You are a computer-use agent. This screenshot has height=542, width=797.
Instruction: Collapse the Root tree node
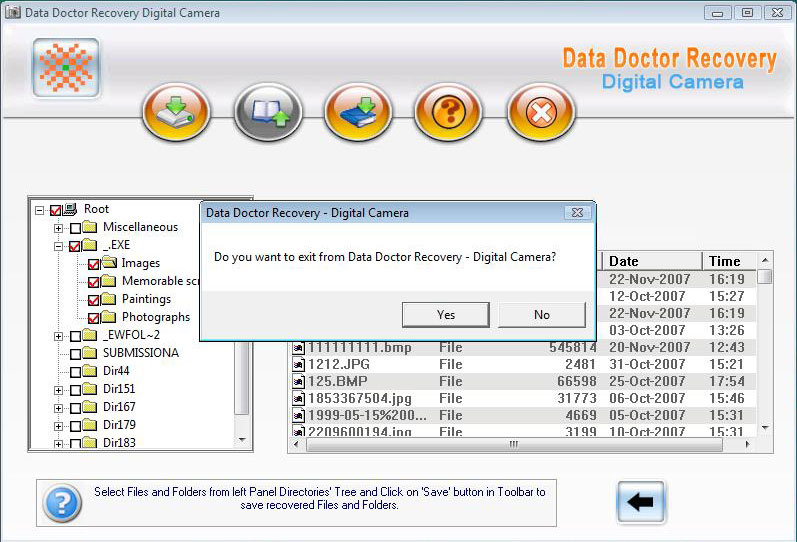coord(40,210)
